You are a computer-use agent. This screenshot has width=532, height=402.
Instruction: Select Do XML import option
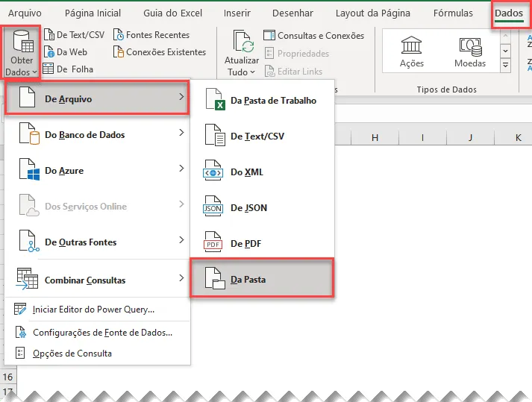coord(262,172)
